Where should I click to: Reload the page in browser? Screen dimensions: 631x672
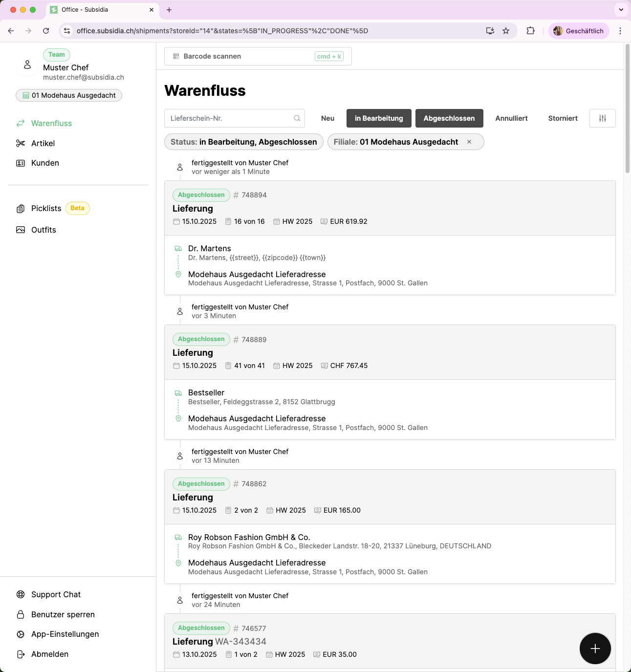pos(46,31)
